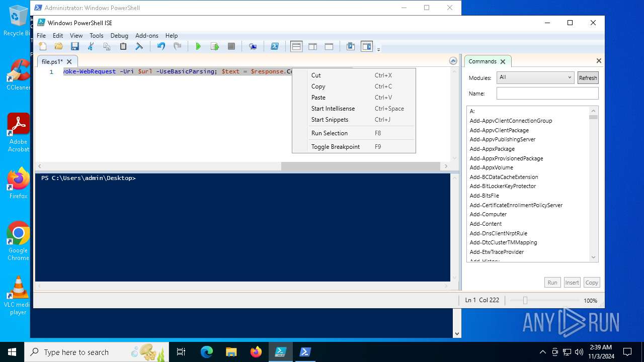Click inside the PowerShell console prompt area
The width and height of the screenshot is (644, 362).
[x=243, y=227]
